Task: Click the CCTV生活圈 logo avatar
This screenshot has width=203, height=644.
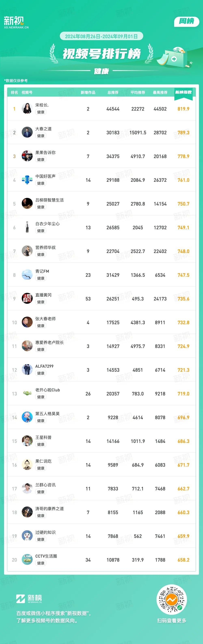Action: [x=27, y=560]
